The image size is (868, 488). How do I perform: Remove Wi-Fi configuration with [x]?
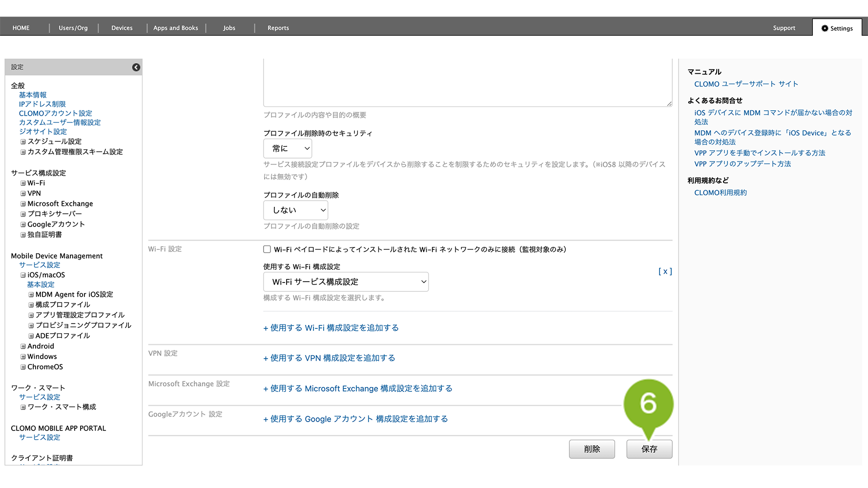(665, 272)
